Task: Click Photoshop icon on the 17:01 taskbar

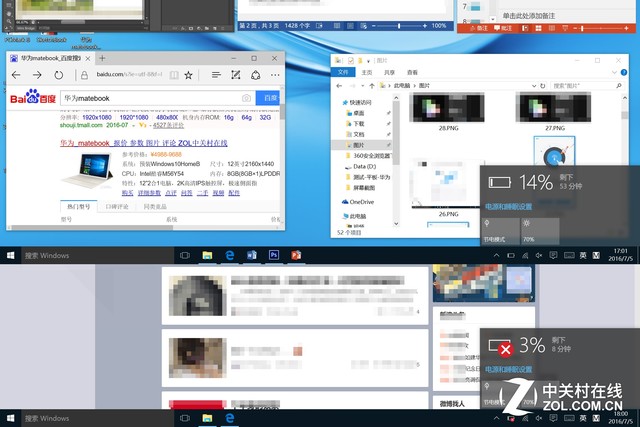Action: (x=273, y=255)
